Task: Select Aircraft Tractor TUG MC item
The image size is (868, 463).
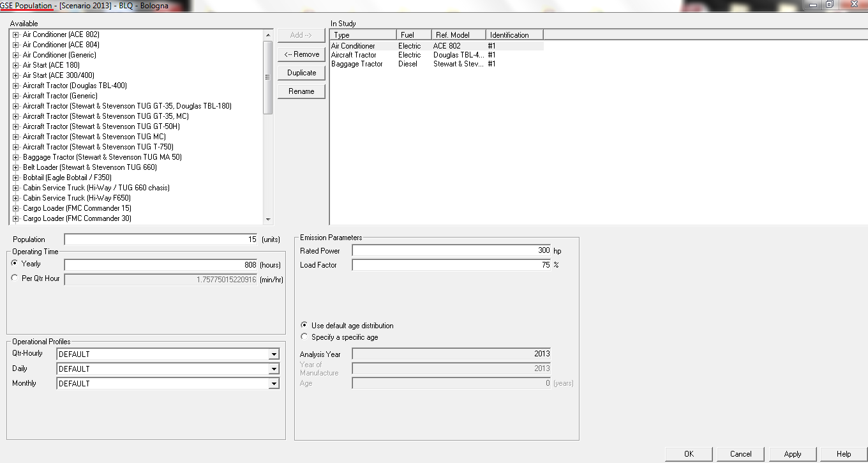Action: 94,137
